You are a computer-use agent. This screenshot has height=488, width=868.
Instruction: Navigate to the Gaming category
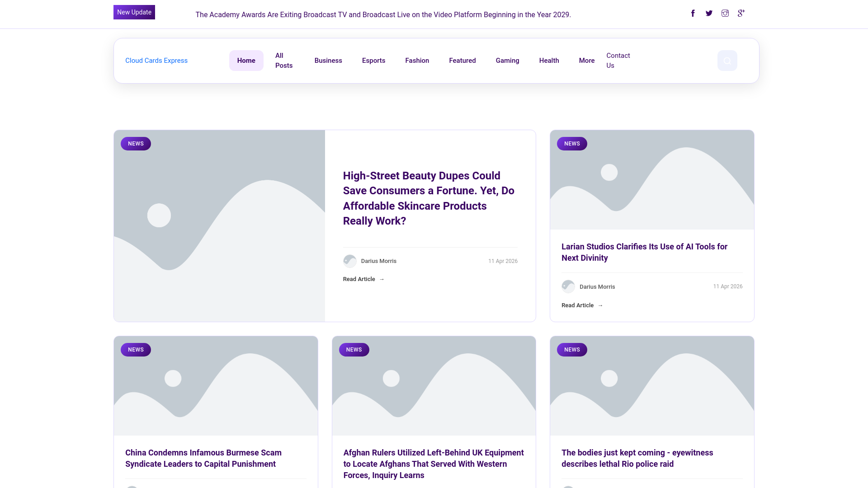pyautogui.click(x=507, y=61)
